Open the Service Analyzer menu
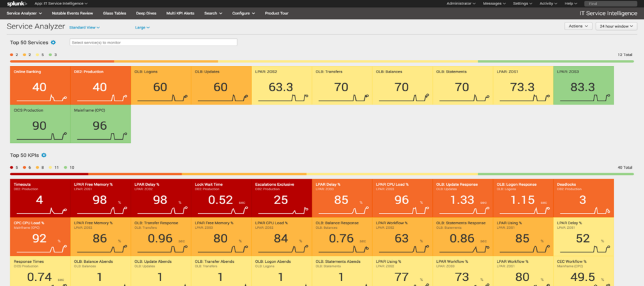Viewport: 644px width, 286px height. [25, 13]
